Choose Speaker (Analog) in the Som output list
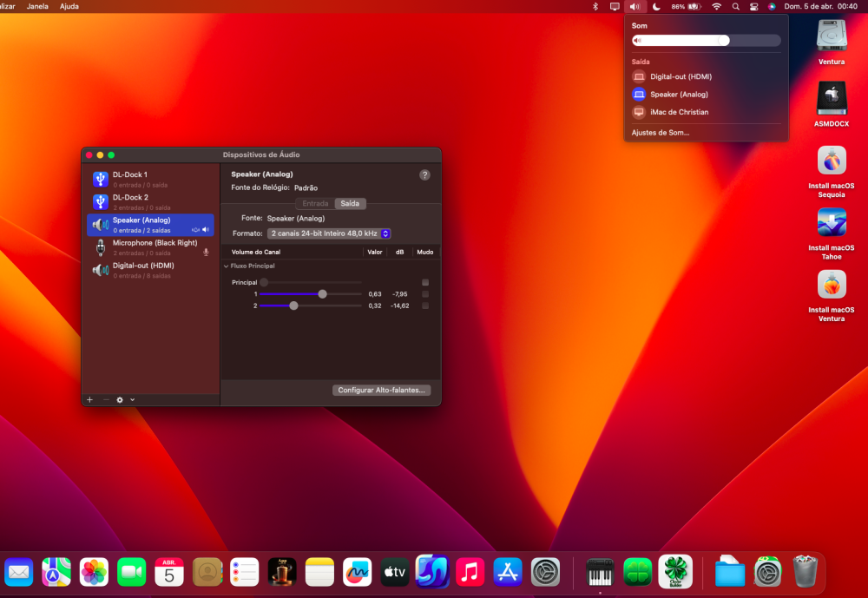Image resolution: width=868 pixels, height=598 pixels. pos(706,94)
